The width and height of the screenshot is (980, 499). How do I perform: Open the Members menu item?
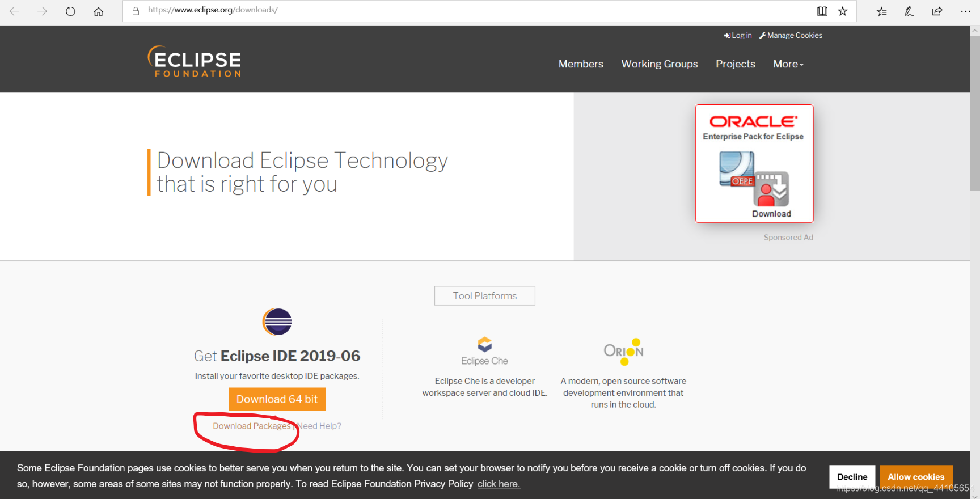point(581,64)
